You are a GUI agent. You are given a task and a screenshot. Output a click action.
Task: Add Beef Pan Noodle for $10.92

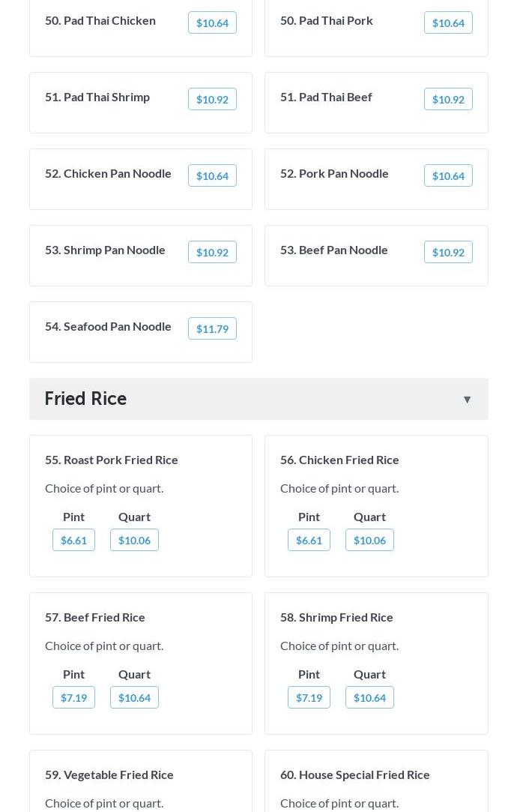click(448, 253)
